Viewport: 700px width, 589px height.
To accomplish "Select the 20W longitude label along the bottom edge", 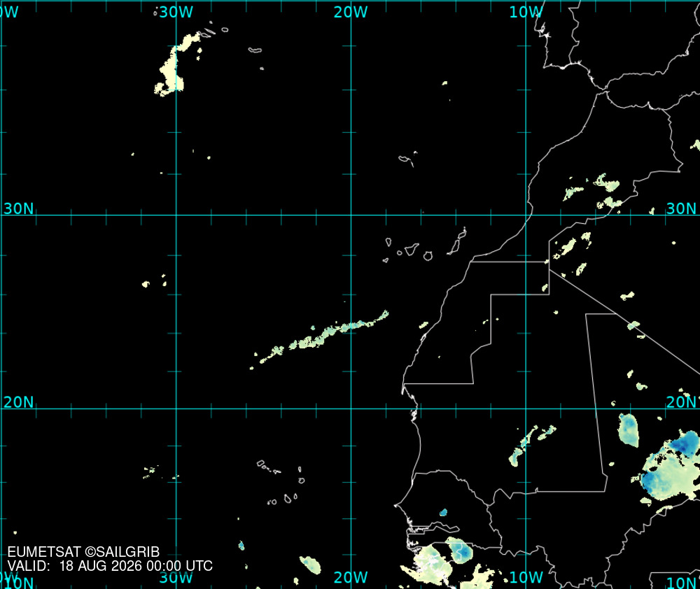I will [x=351, y=577].
